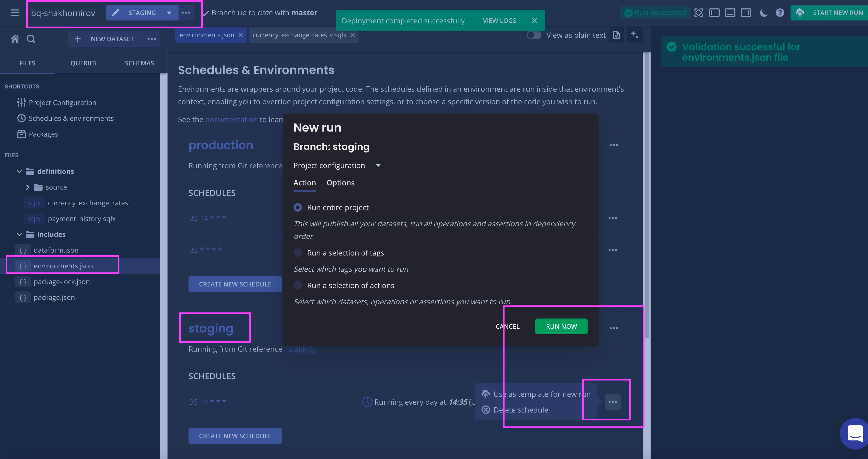
Task: Select Run a selection of tags
Action: point(297,253)
